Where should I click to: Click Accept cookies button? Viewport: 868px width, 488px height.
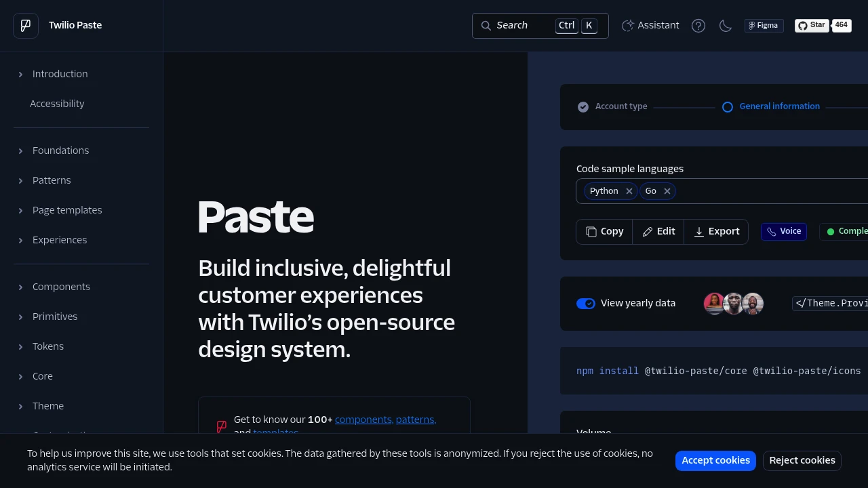click(715, 461)
